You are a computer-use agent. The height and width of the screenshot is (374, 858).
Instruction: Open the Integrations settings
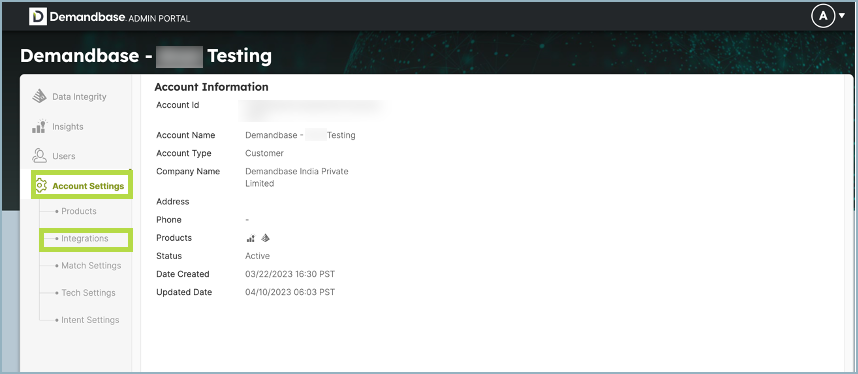pos(85,239)
